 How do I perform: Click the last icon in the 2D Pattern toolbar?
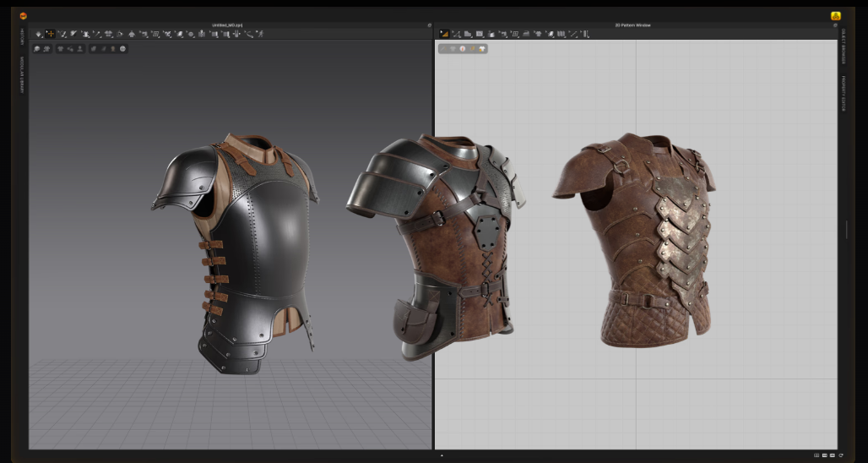(585, 34)
